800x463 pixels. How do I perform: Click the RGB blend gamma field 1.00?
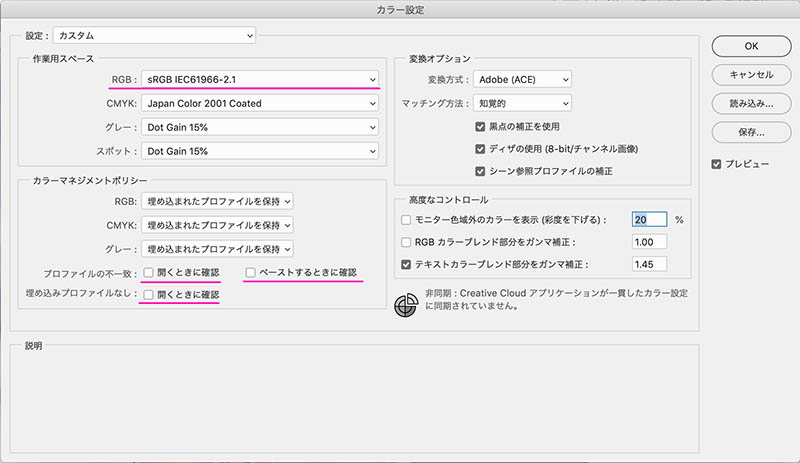coord(649,242)
